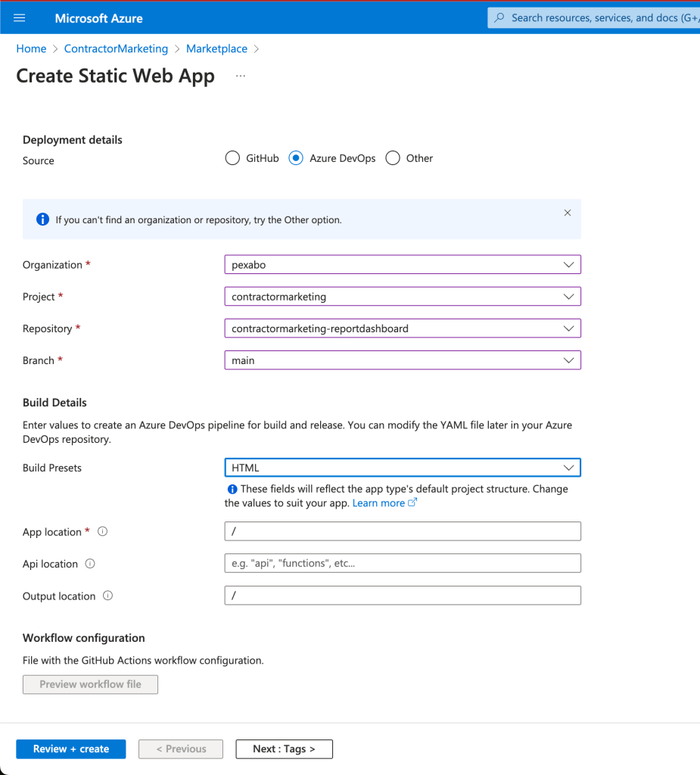
Task: Click the Output location info icon
Action: point(107,596)
